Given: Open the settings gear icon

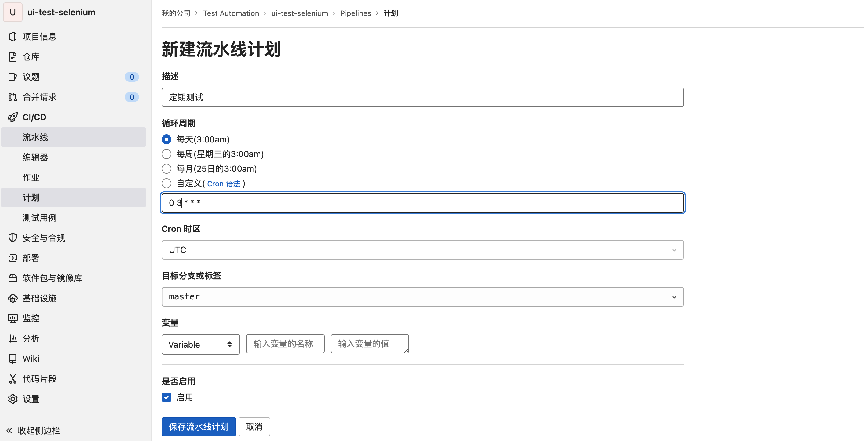Looking at the screenshot, I should [13, 399].
